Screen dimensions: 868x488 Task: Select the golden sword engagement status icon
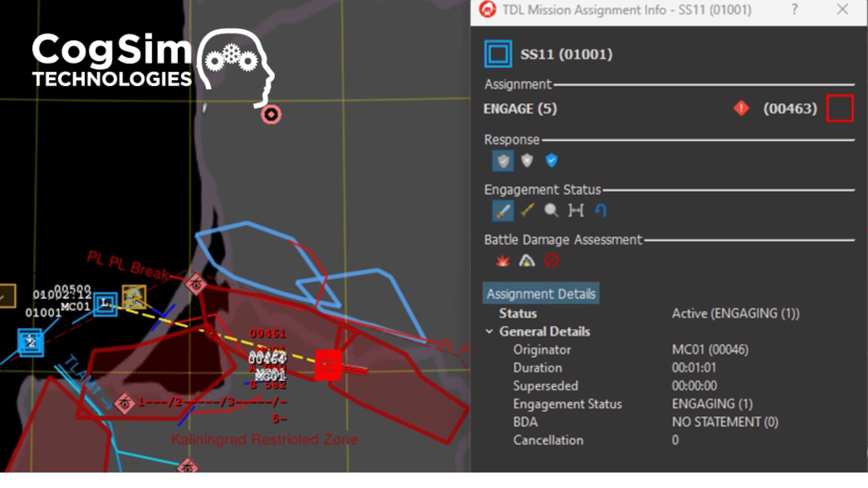527,210
